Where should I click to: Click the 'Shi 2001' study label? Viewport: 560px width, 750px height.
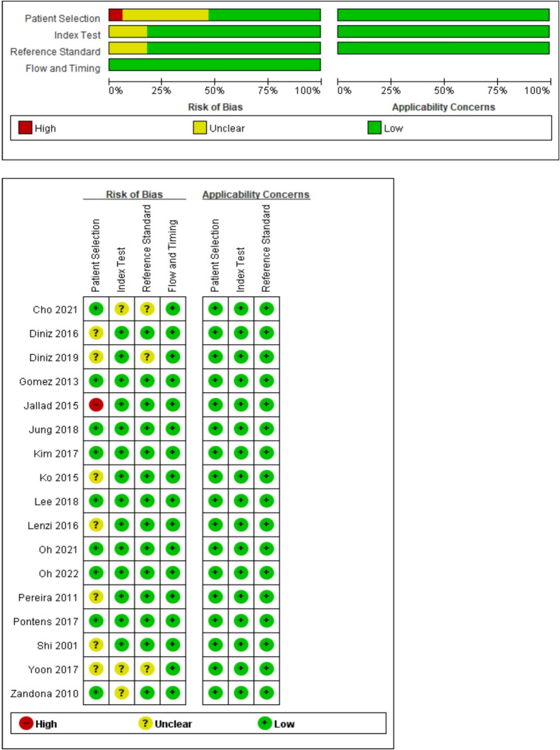pyautogui.click(x=58, y=646)
